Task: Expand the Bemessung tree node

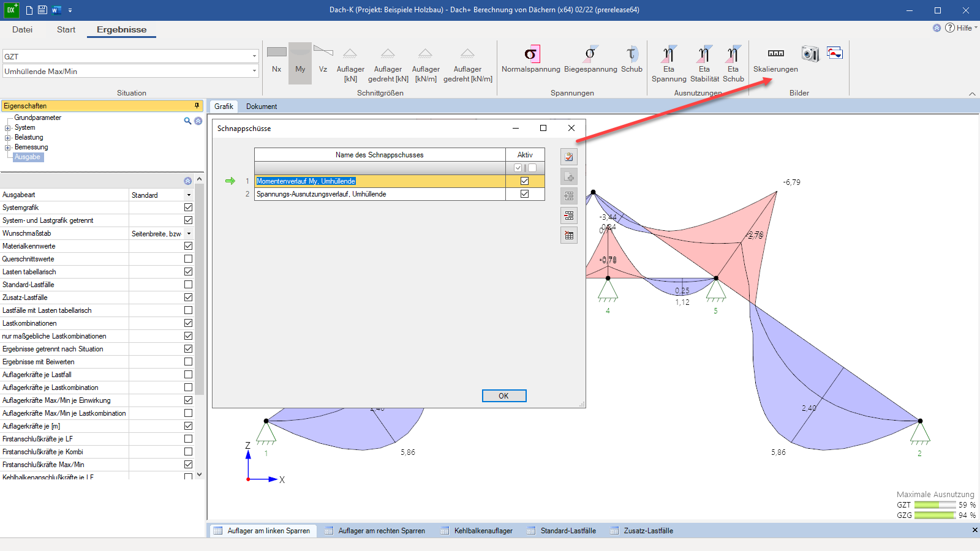Action: pos(8,148)
